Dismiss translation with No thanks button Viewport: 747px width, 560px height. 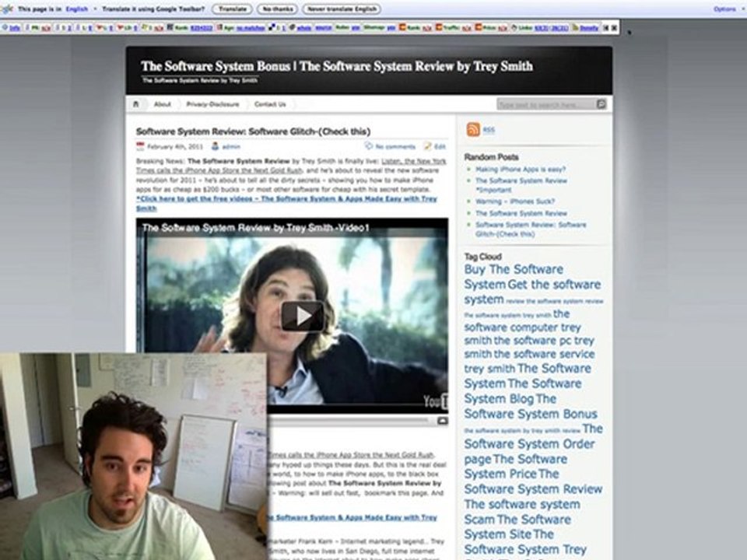(x=277, y=9)
